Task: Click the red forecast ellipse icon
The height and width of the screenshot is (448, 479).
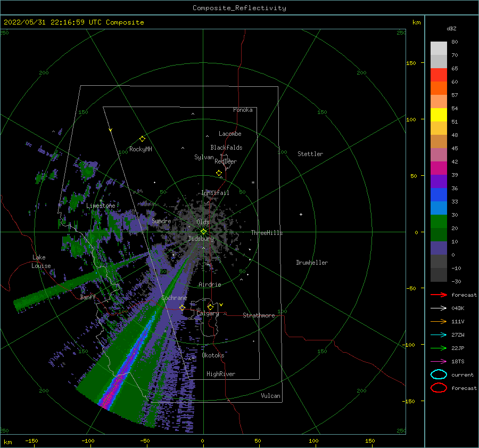Action: [x=439, y=388]
